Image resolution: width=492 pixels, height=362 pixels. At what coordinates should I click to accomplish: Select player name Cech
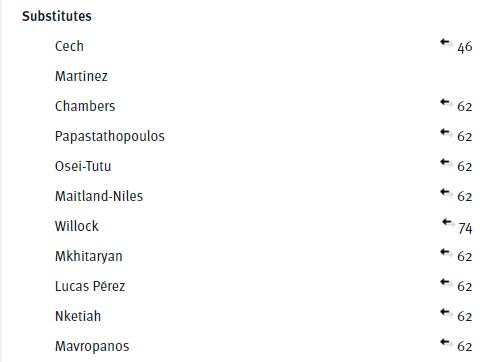point(69,46)
